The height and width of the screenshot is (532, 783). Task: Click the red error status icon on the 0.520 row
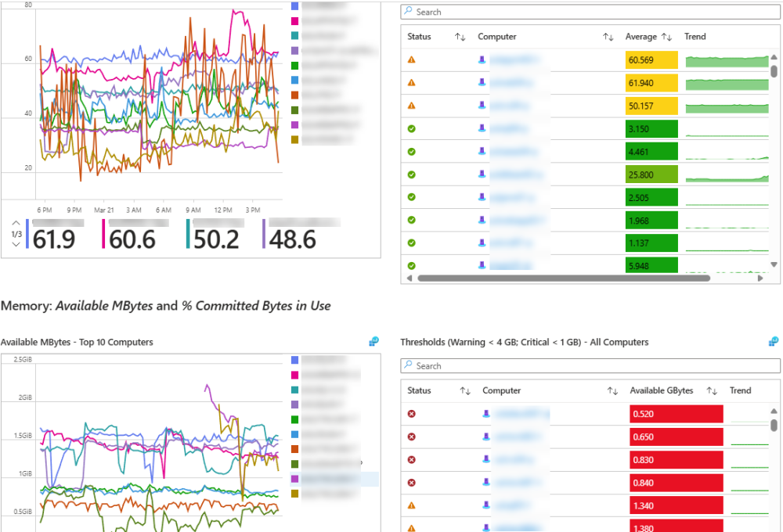(411, 414)
